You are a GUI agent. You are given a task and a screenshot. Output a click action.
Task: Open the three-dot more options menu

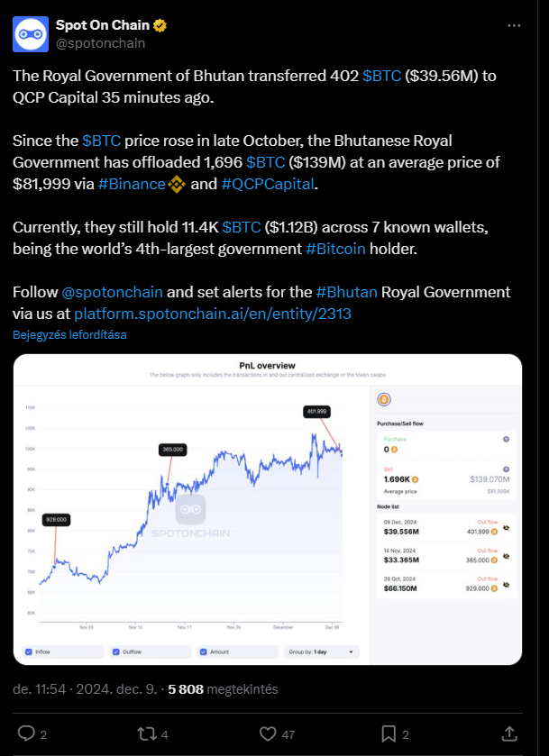[x=514, y=25]
